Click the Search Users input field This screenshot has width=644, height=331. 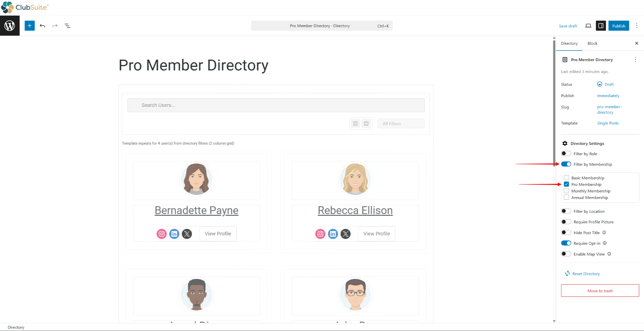pyautogui.click(x=276, y=105)
